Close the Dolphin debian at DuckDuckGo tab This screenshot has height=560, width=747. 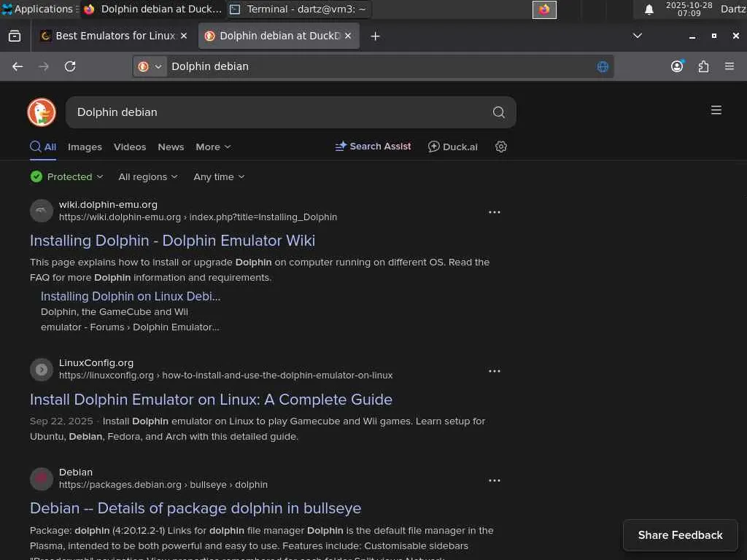pyautogui.click(x=348, y=36)
